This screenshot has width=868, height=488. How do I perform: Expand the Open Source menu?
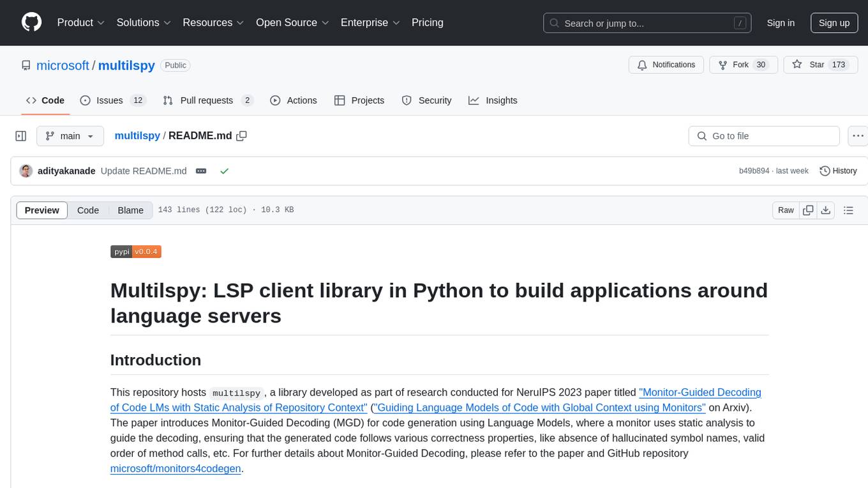pyautogui.click(x=292, y=22)
